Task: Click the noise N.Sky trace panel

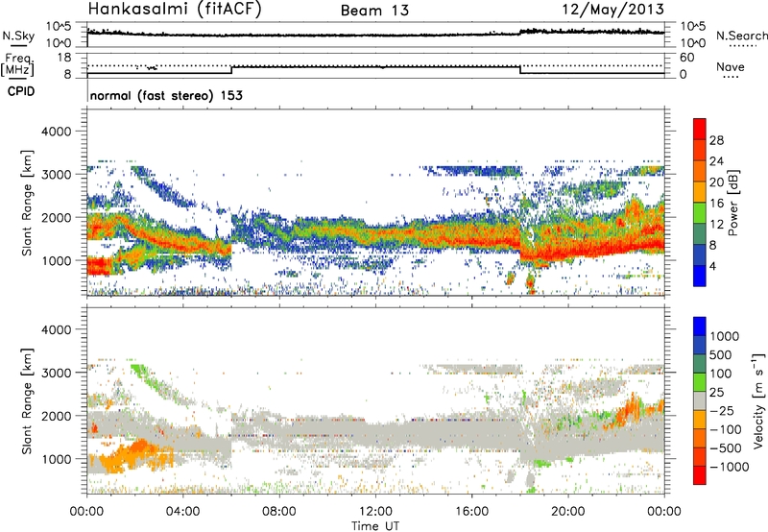Action: click(375, 35)
